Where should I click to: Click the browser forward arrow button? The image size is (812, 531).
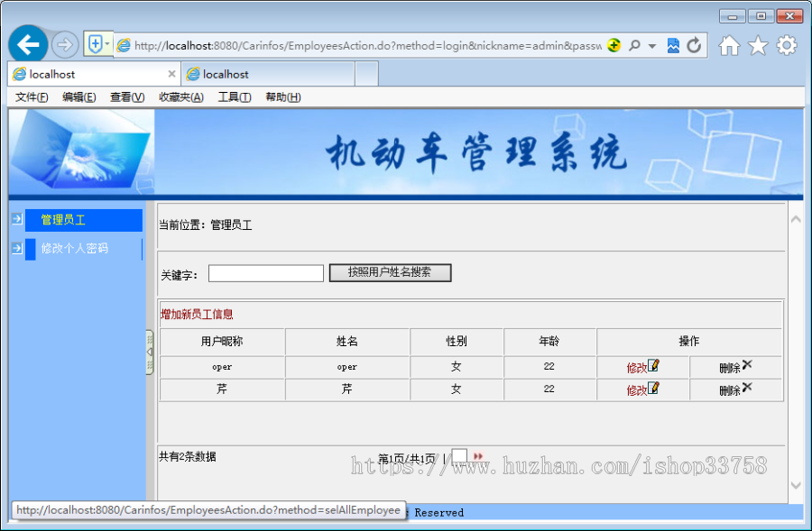pyautogui.click(x=65, y=45)
